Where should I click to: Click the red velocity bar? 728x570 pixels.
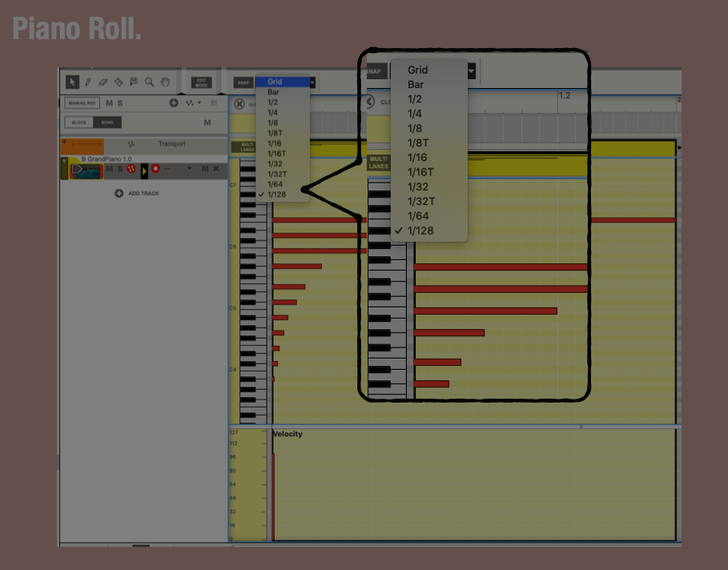click(x=273, y=496)
